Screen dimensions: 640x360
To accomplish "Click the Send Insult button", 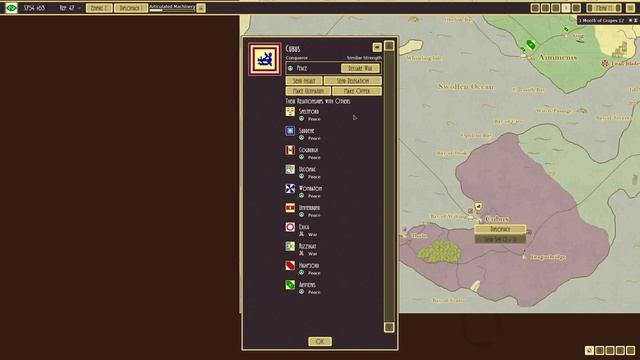I will 304,81.
